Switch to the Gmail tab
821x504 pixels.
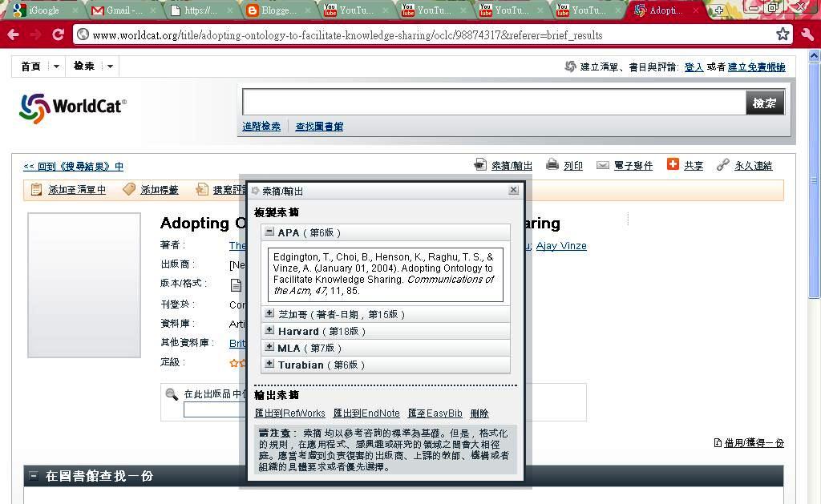click(x=124, y=10)
